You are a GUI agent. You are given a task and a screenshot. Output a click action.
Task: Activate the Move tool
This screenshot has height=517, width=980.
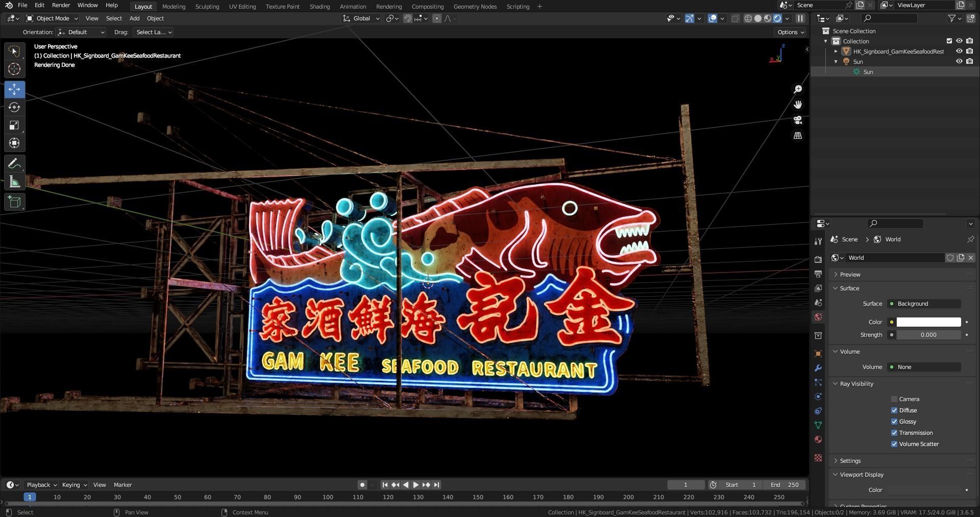[14, 89]
